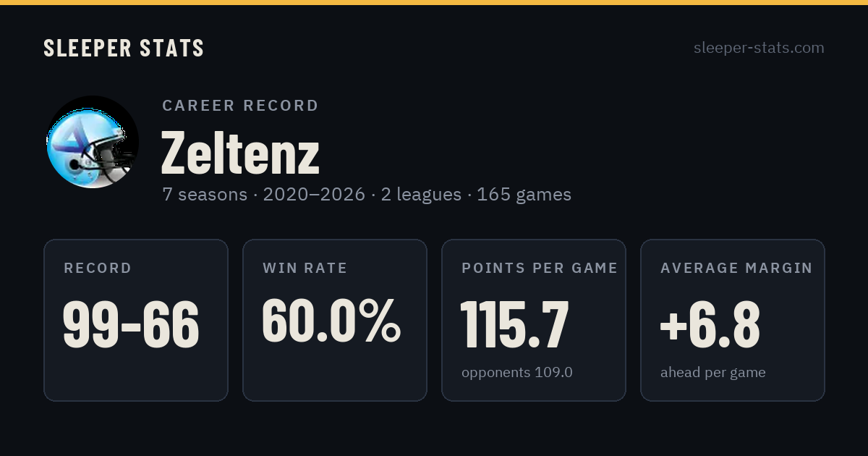Click the Win Rate 60.0% card
Image resolution: width=868 pixels, height=456 pixels.
pos(335,320)
